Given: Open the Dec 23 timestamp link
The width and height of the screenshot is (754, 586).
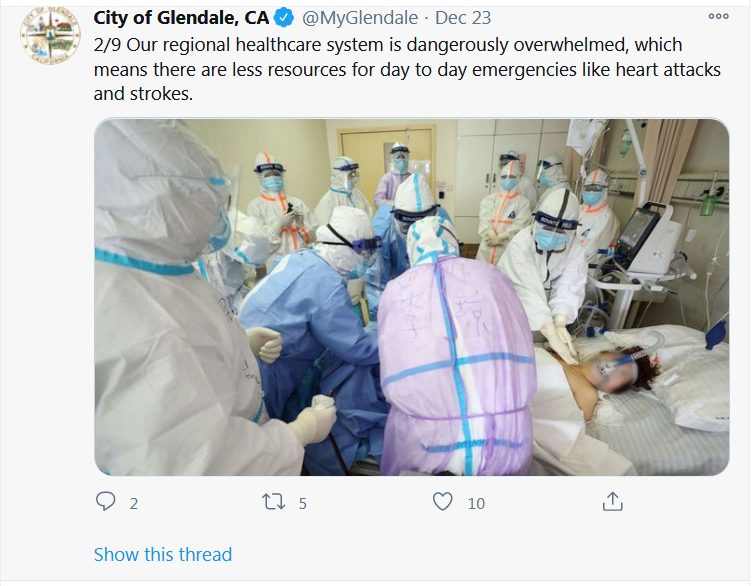Looking at the screenshot, I should 463,18.
